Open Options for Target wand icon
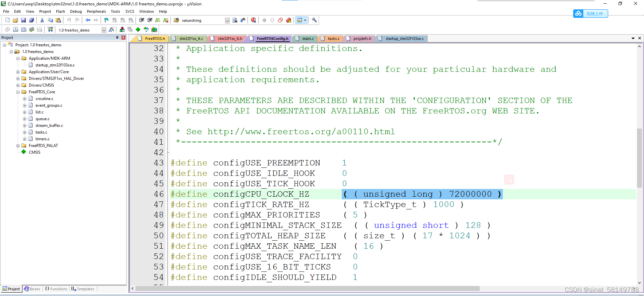The width and height of the screenshot is (644, 296). coord(112,30)
